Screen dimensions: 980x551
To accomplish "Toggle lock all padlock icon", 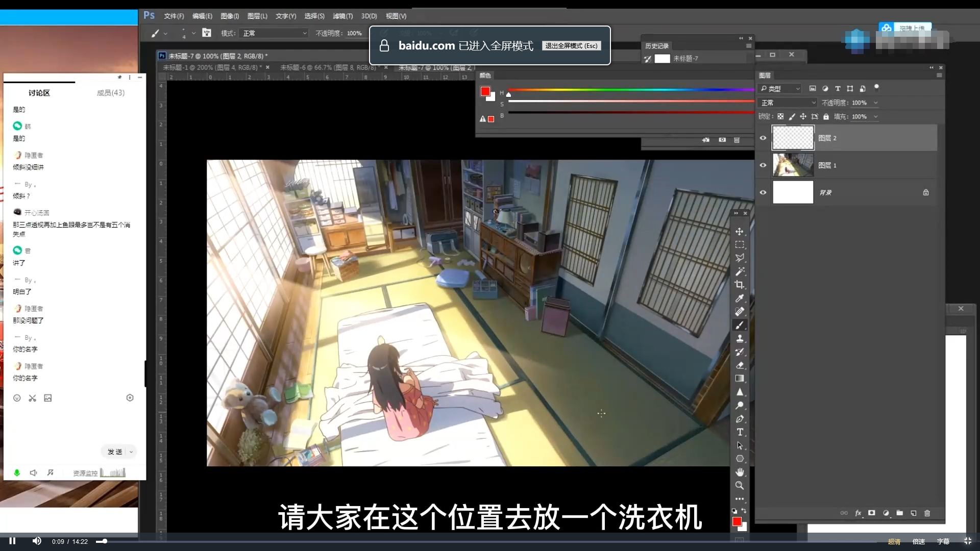I will (826, 117).
